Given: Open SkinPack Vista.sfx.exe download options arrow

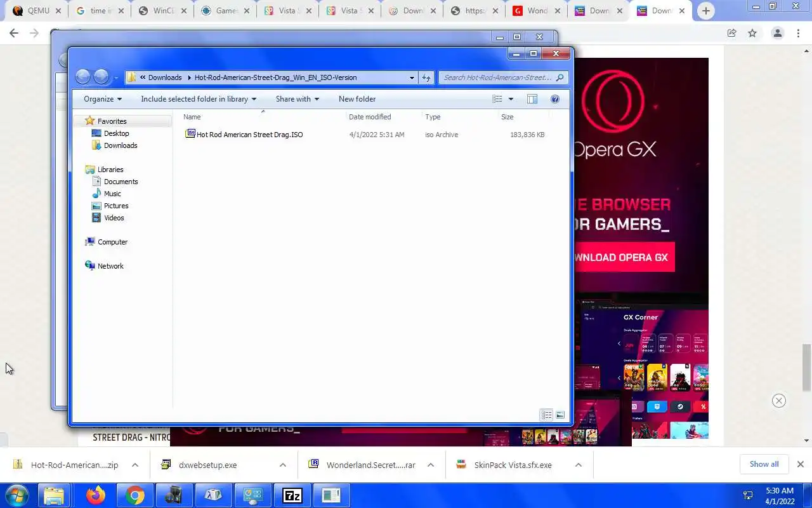Looking at the screenshot, I should tap(579, 465).
